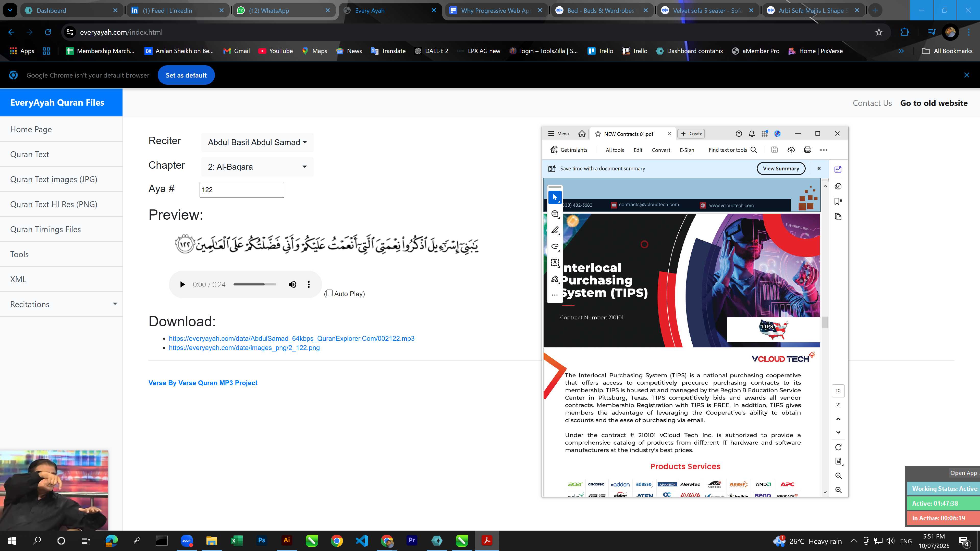Open Verse By Verse Quran MP3 Project link
Image resolution: width=980 pixels, height=551 pixels.
point(203,383)
